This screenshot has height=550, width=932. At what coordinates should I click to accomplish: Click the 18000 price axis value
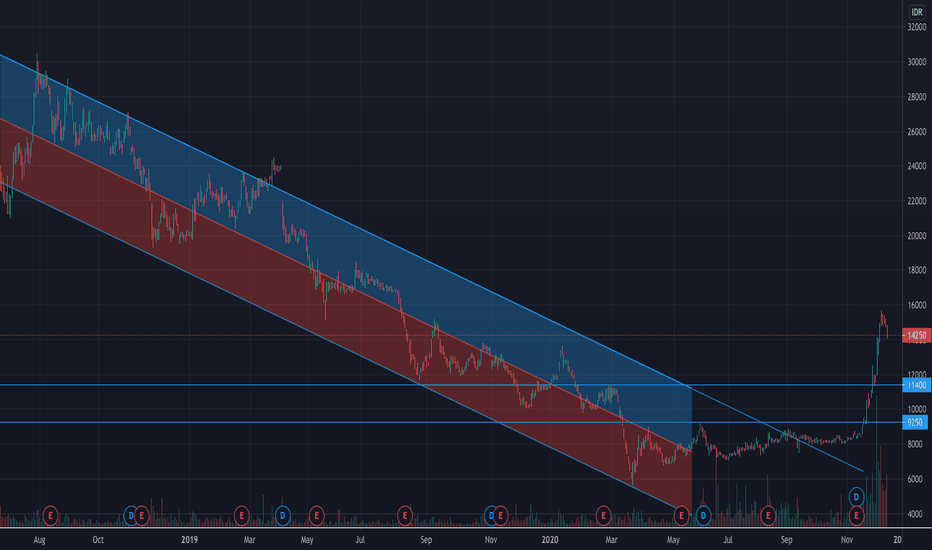point(917,271)
